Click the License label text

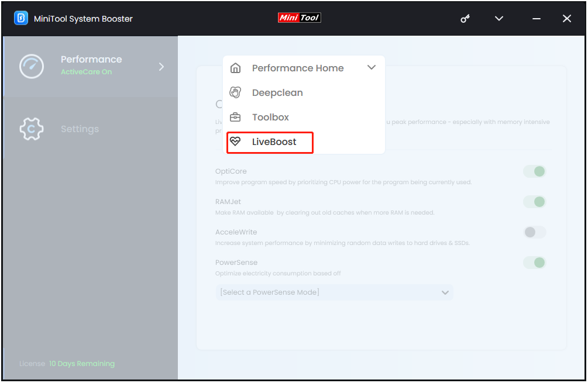point(32,364)
